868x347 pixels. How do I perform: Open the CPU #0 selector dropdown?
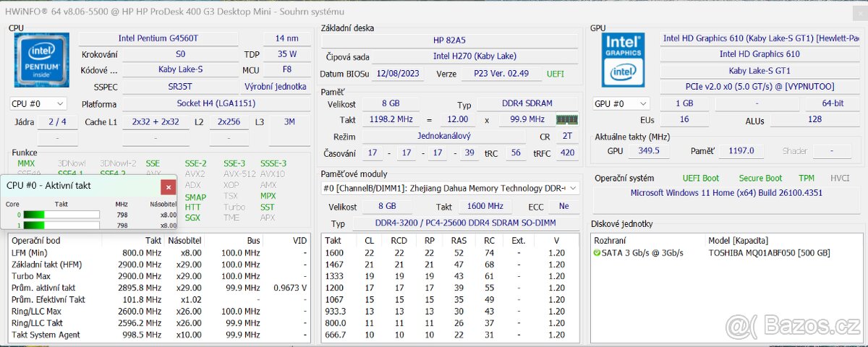(x=38, y=103)
